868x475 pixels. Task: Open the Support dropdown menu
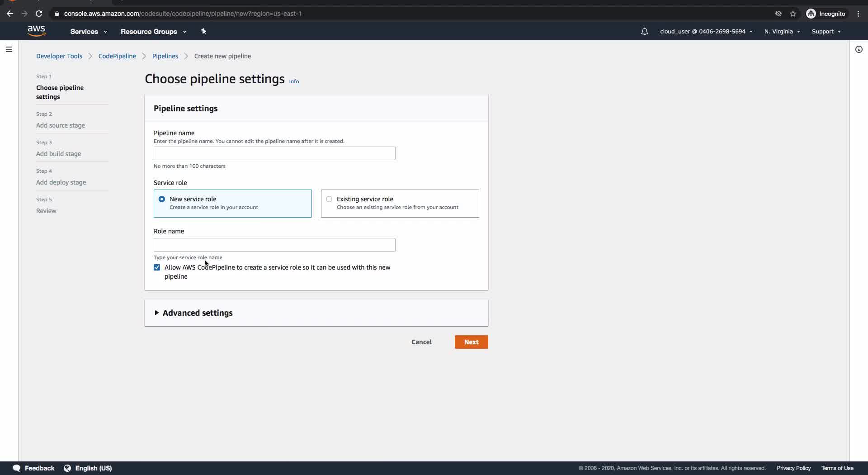tap(826, 31)
